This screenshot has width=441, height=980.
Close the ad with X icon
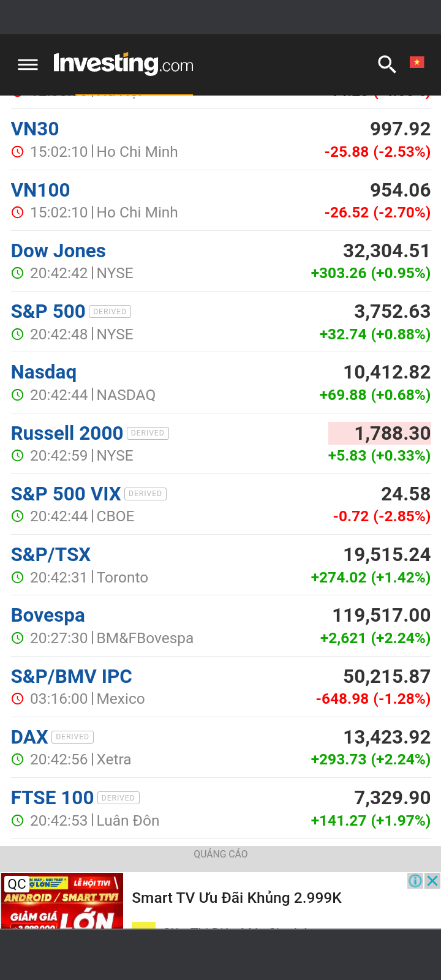(432, 881)
